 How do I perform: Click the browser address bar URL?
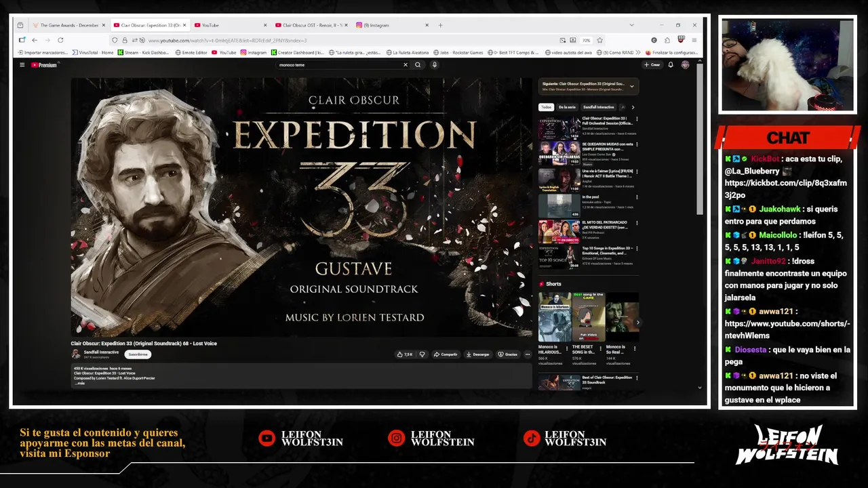(227, 41)
